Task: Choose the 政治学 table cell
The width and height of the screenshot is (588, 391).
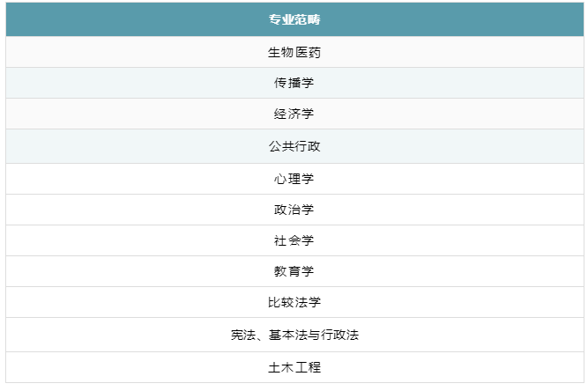Action: tap(294, 210)
